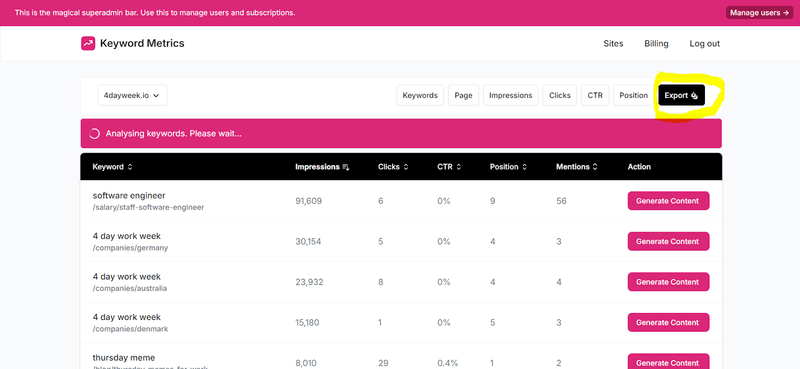Open the Position filter button
Viewport: 800px width, 369px height.
click(634, 95)
